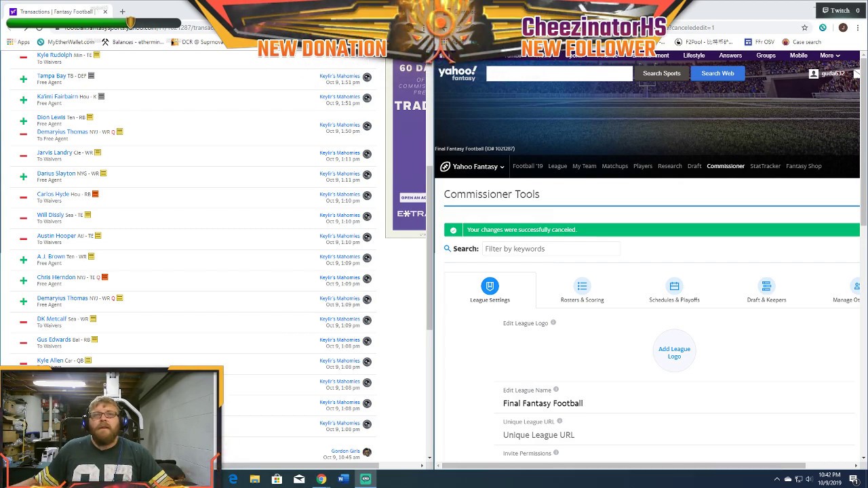The image size is (868, 488).
Task: Switch to the Players tab
Action: point(643,166)
